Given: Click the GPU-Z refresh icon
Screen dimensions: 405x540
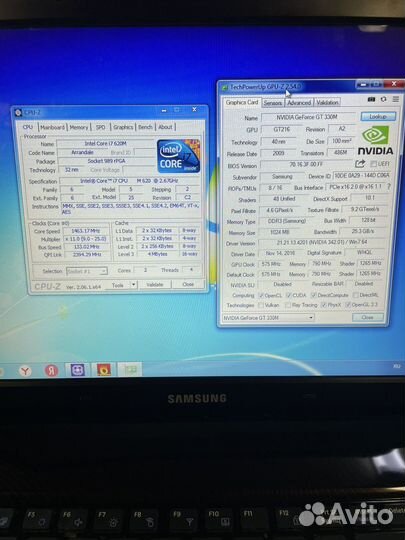Looking at the screenshot, I should 383,99.
